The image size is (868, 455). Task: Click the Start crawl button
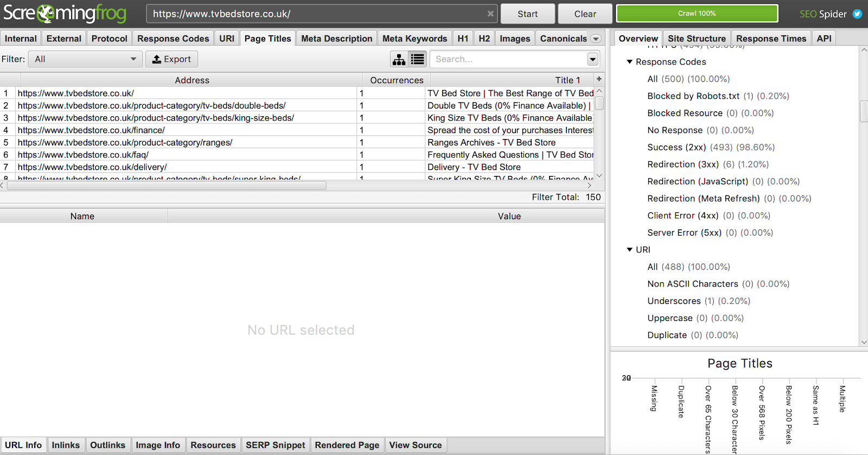click(527, 14)
